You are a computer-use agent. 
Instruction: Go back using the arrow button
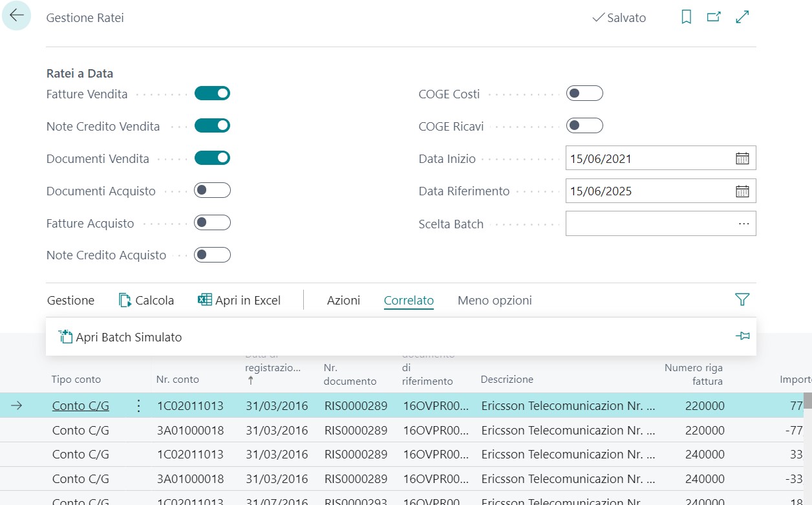click(16, 16)
